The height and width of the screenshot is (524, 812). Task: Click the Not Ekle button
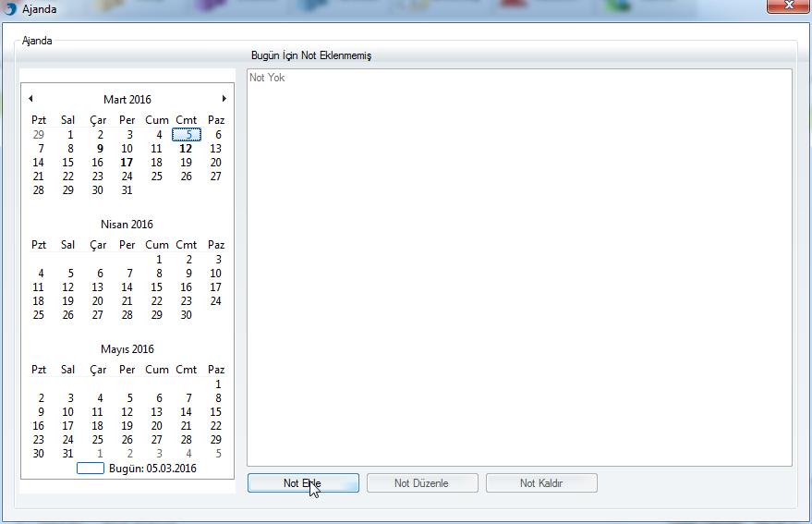(x=303, y=483)
